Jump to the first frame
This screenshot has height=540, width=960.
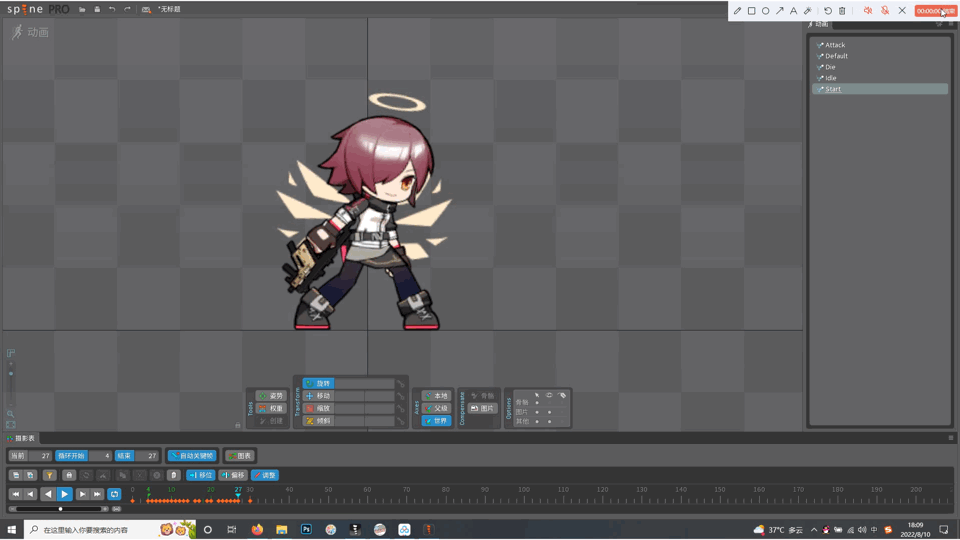pos(16,494)
